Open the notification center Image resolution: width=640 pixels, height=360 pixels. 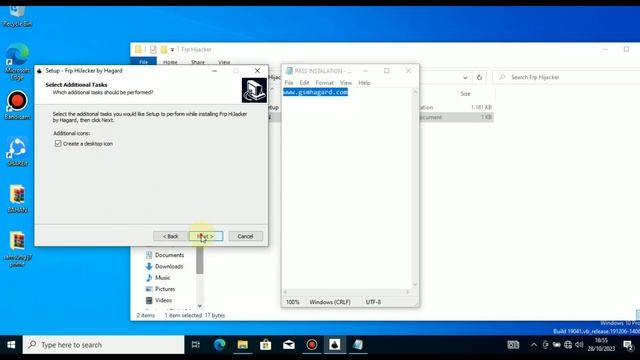point(629,345)
